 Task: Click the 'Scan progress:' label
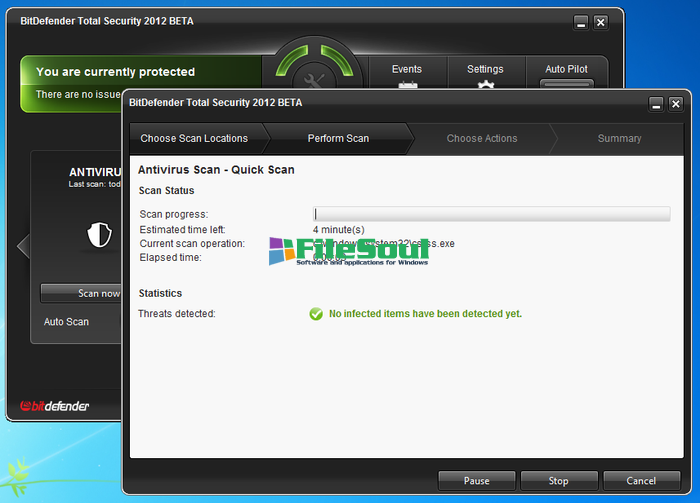[174, 214]
